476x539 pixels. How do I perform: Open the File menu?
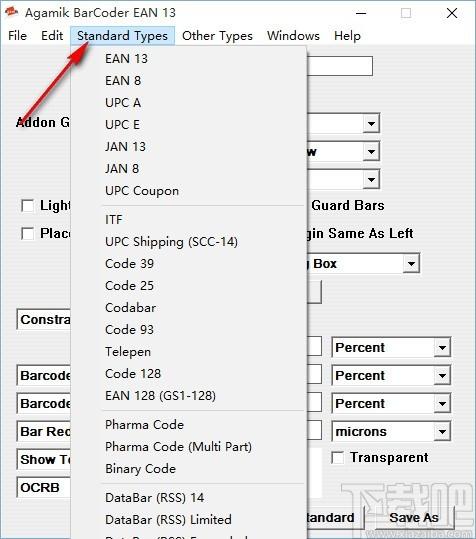[x=18, y=36]
